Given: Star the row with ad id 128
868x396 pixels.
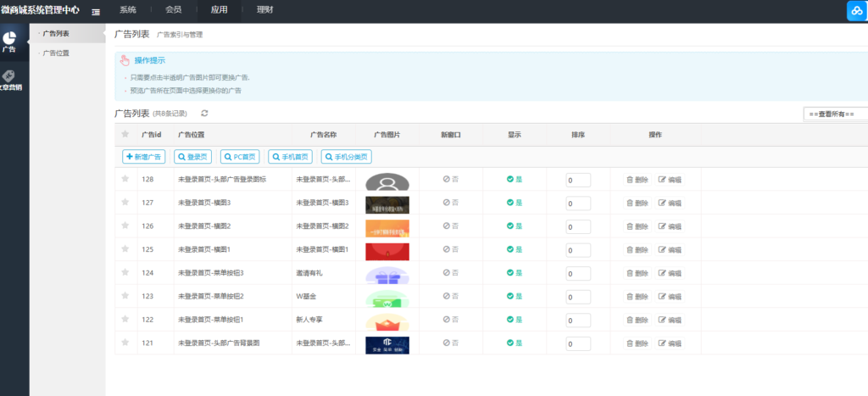Looking at the screenshot, I should pyautogui.click(x=125, y=178).
